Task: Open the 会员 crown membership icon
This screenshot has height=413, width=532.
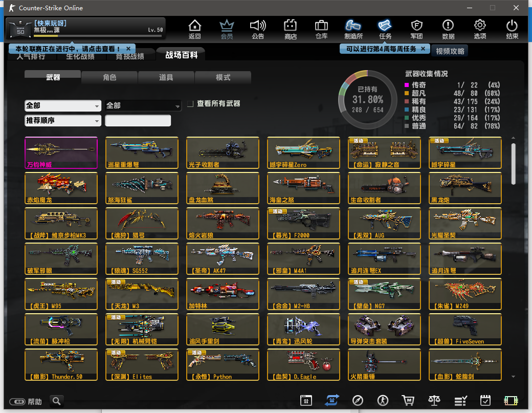Action: pos(227,29)
